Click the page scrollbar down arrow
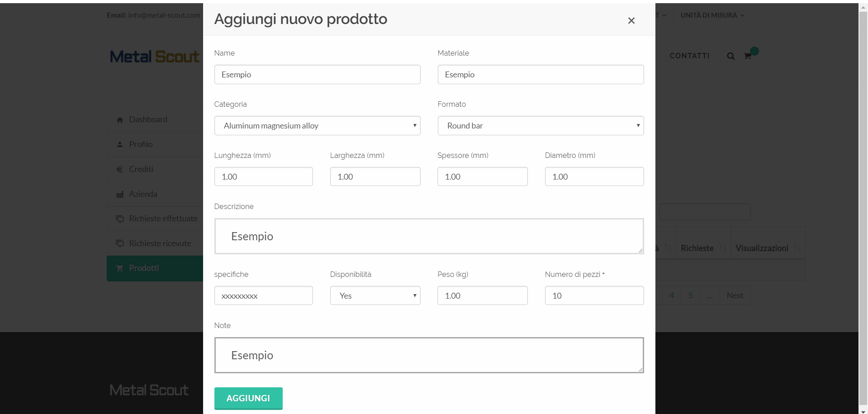Image resolution: width=868 pixels, height=414 pixels. pos(863,411)
